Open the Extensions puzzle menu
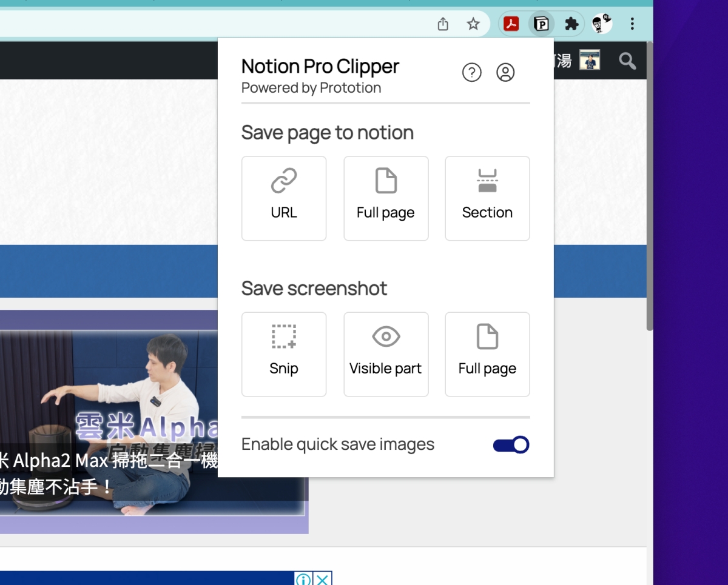 tap(571, 24)
